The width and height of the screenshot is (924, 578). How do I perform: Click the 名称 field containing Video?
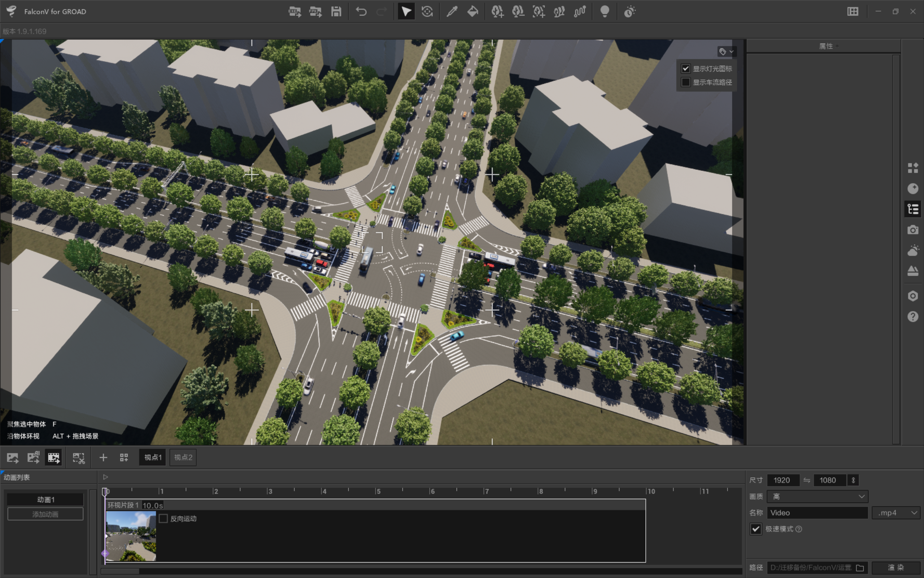click(x=817, y=513)
